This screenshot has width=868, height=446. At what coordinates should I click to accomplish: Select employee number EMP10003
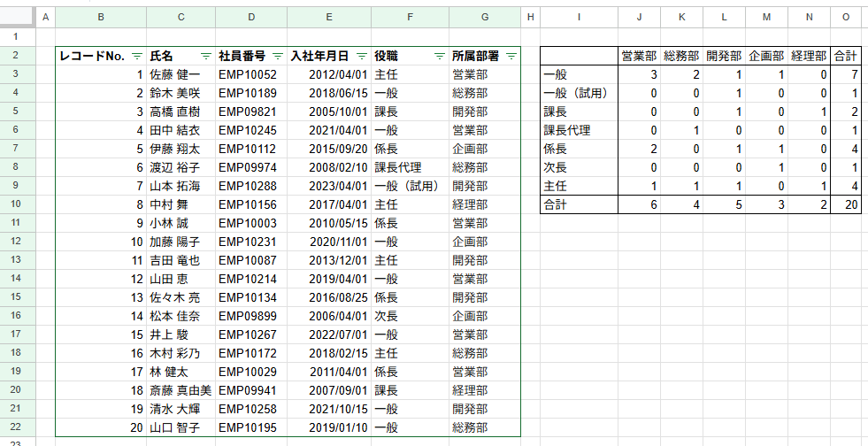(251, 223)
